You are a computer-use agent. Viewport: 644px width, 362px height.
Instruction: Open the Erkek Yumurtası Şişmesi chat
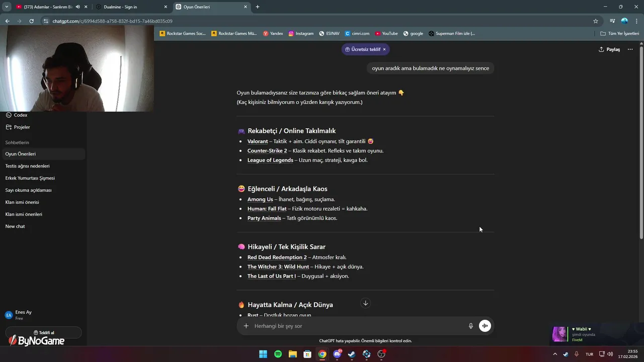pos(43,178)
